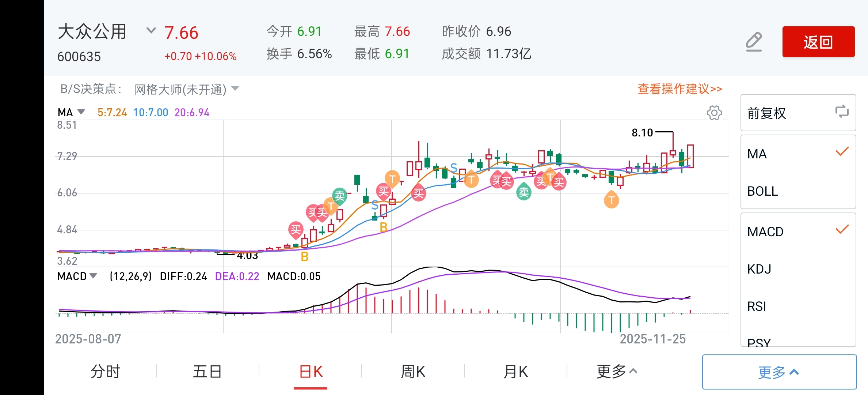Expand the stock name dropdown chevron
Viewport: 868px width, 395px height.
pos(151,30)
